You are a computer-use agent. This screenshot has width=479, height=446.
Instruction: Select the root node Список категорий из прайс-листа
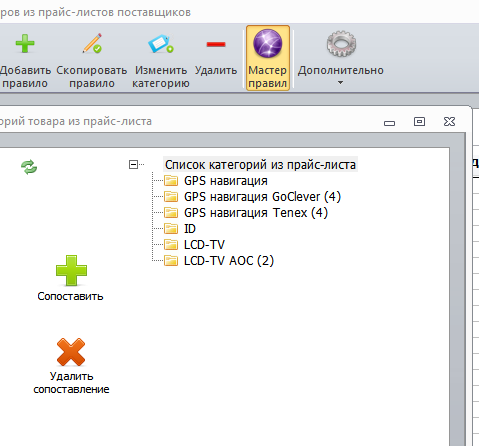coord(260,165)
